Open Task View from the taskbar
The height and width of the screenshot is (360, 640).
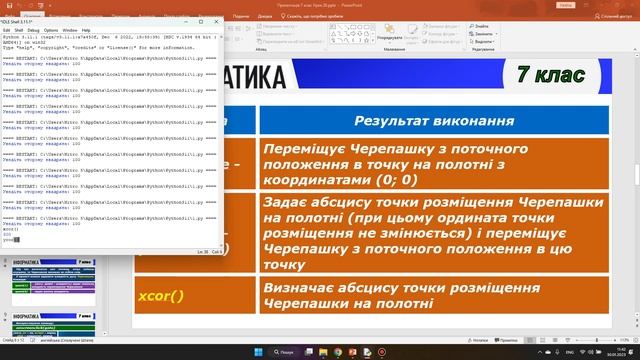point(309,352)
